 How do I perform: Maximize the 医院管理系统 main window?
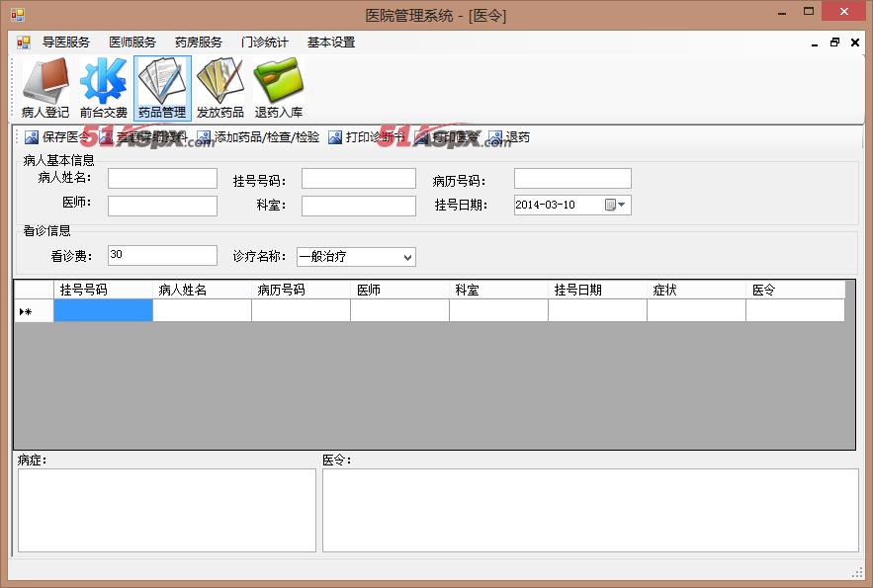pos(809,11)
